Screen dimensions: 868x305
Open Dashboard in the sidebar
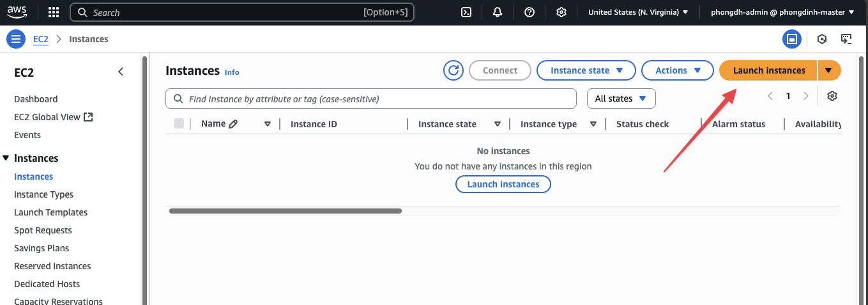(x=36, y=99)
